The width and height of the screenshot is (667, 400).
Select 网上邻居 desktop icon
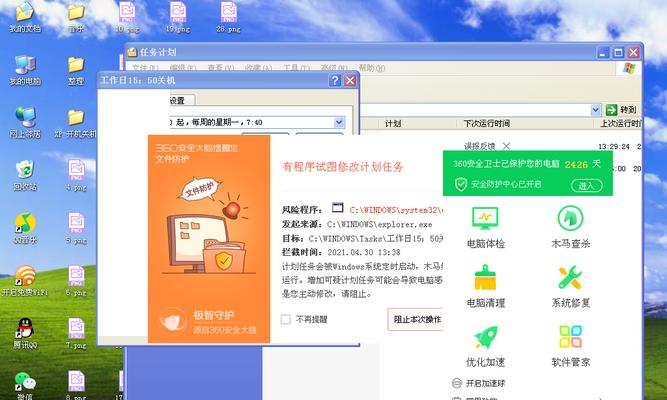[25, 123]
